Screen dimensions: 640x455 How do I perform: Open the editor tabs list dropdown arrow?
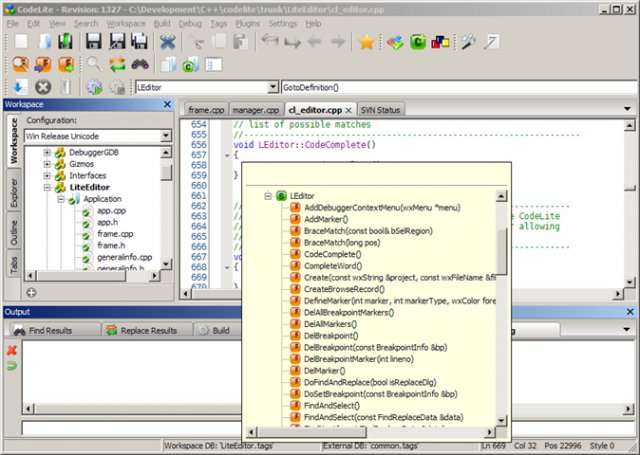tap(627, 109)
